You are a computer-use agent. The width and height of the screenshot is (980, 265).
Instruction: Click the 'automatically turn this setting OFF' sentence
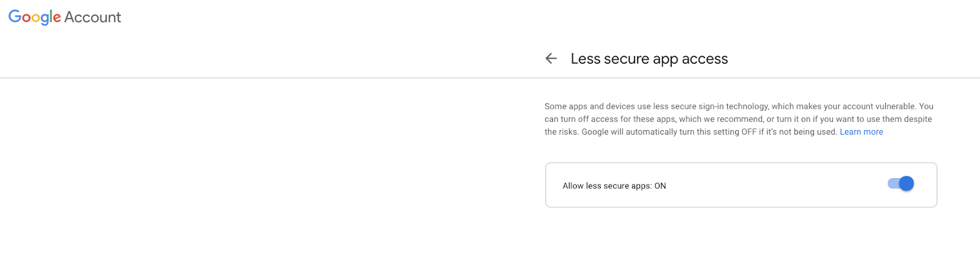coord(690,132)
